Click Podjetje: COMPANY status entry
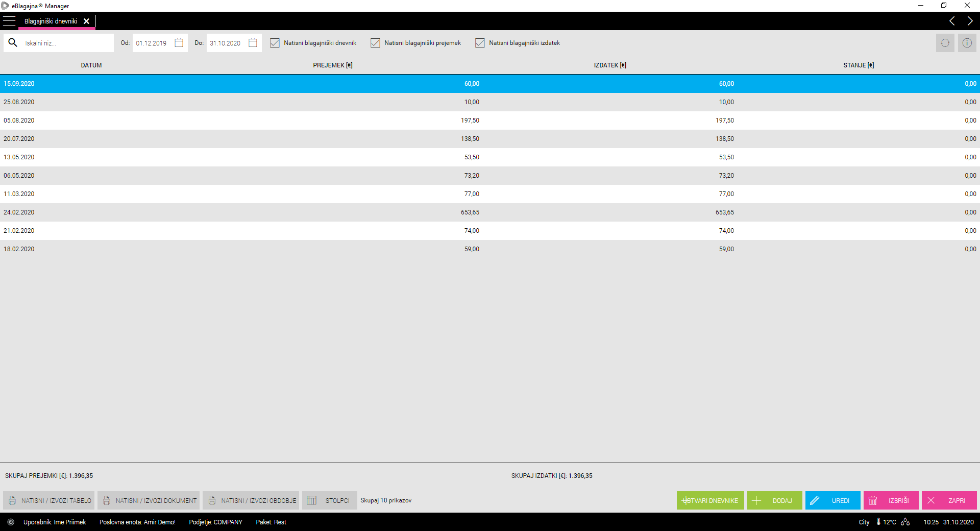 pos(215,522)
